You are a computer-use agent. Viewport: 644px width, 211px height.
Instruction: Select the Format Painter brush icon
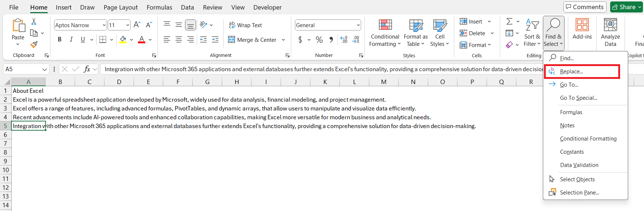[x=34, y=45]
